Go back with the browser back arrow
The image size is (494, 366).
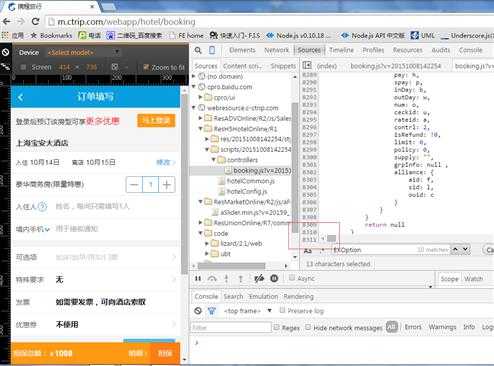click(x=7, y=22)
